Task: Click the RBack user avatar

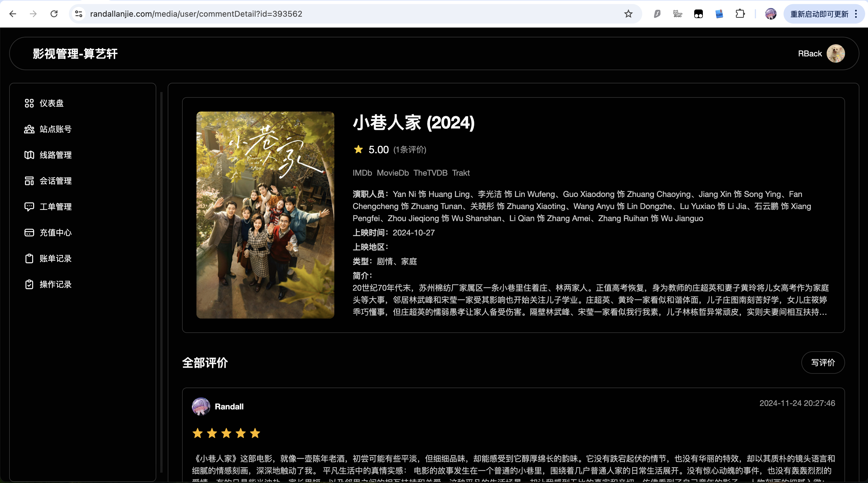Action: [835, 54]
